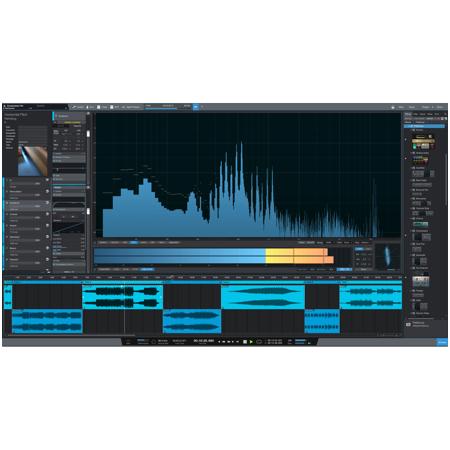The image size is (450, 450).
Task: Click the amplifier effect thumbnail in browser
Action: coord(423,143)
